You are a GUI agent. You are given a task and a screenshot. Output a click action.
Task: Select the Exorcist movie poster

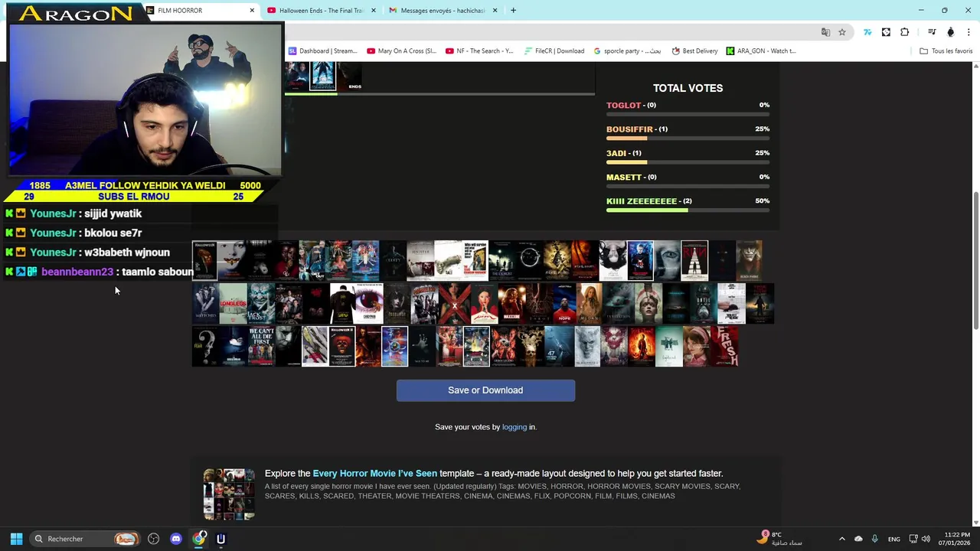502,260
